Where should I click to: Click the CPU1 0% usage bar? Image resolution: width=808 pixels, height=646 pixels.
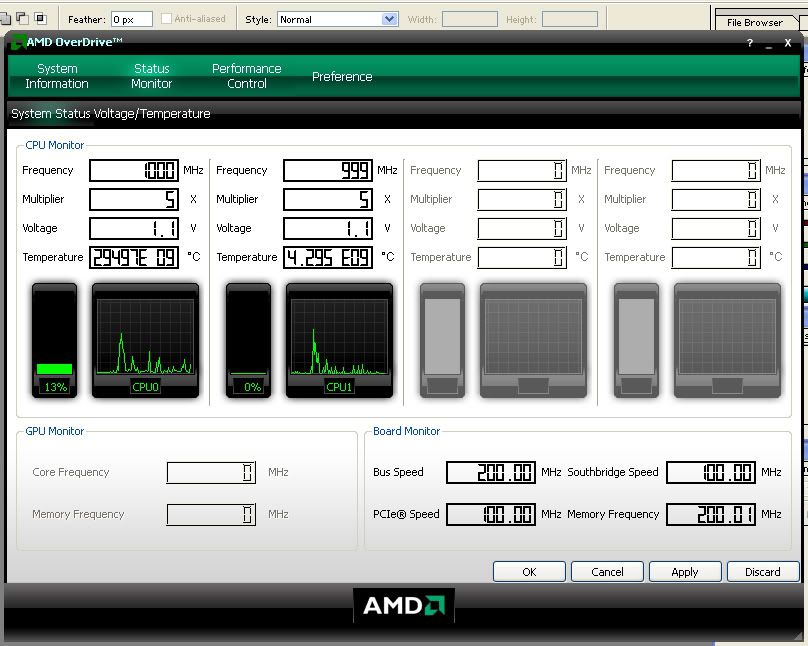tap(248, 340)
